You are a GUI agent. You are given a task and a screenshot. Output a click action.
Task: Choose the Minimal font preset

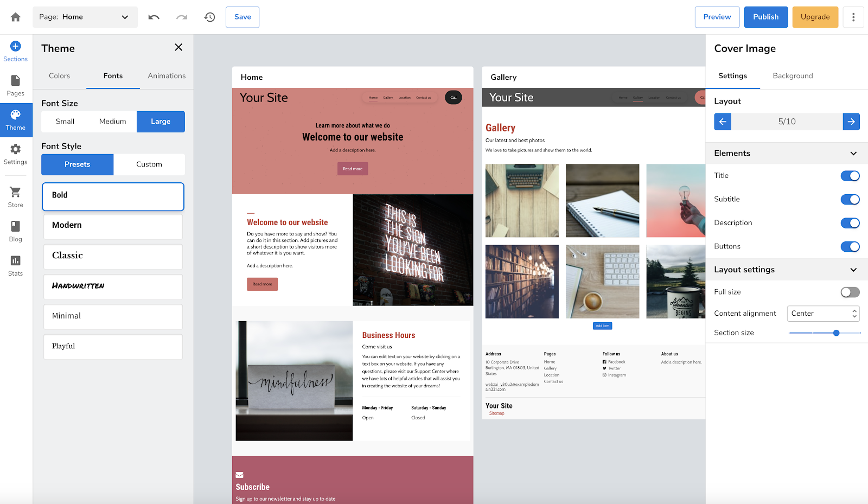(x=113, y=317)
